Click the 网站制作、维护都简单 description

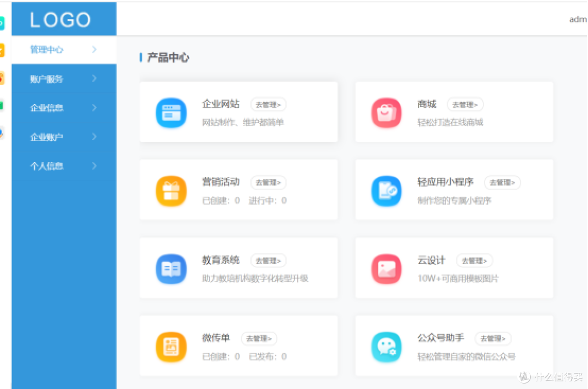[243, 122]
